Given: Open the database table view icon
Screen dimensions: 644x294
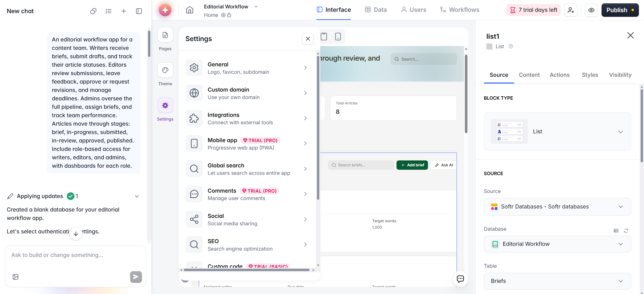Looking at the screenshot, I should 616,231.
